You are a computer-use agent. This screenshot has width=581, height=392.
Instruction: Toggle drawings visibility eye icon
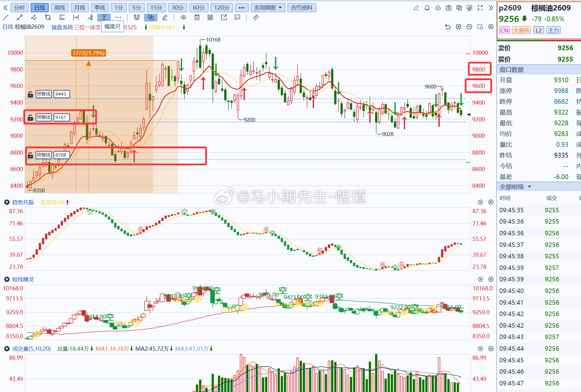[183, 18]
